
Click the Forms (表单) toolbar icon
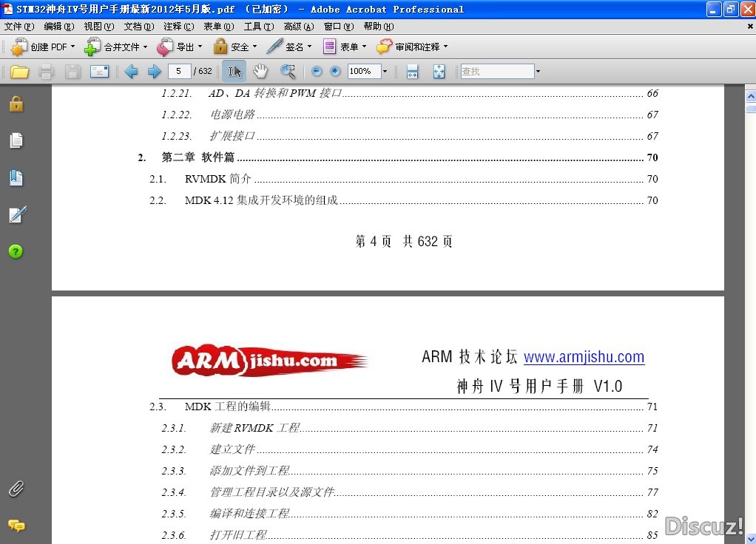click(x=329, y=47)
